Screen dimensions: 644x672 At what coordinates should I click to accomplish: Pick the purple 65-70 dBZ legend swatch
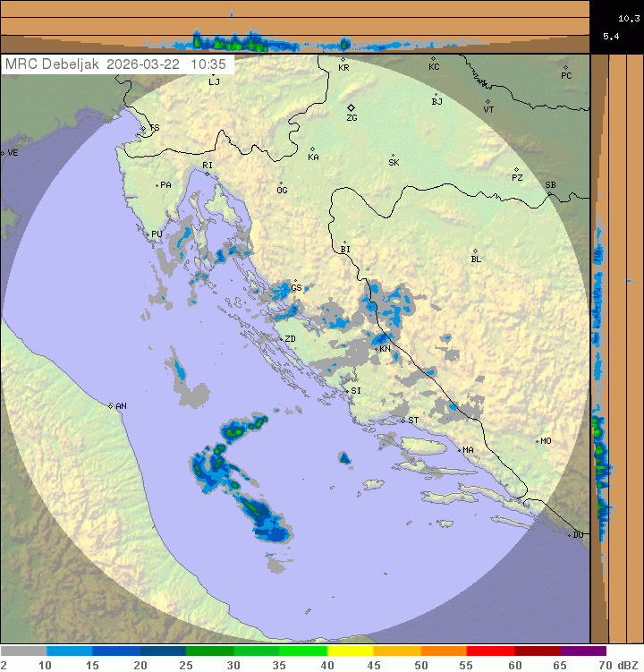click(x=583, y=651)
